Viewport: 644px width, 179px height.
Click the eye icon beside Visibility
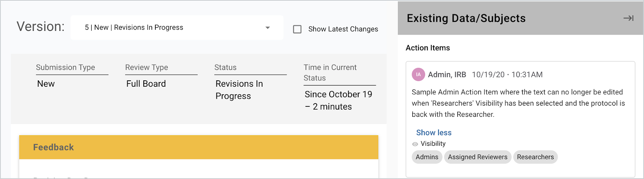click(415, 144)
